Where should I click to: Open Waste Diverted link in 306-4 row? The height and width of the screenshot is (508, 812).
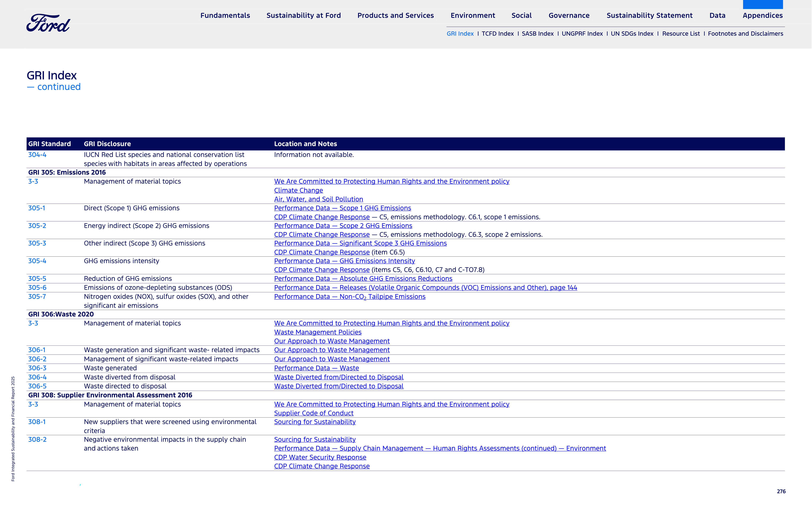[339, 377]
